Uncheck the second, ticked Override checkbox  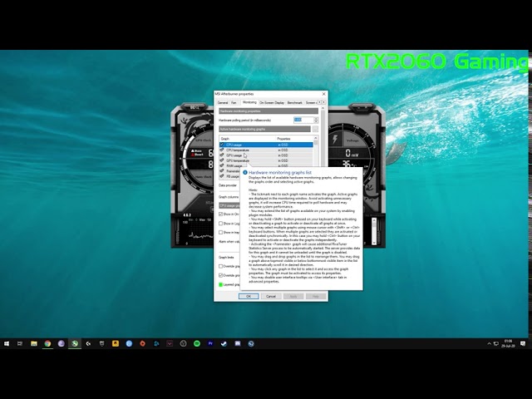coord(221,275)
